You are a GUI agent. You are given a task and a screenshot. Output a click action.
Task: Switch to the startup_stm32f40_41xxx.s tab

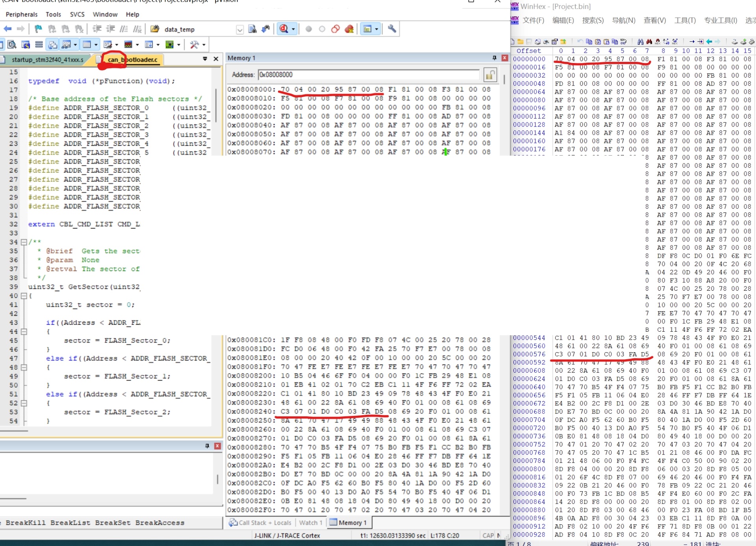tap(47, 60)
